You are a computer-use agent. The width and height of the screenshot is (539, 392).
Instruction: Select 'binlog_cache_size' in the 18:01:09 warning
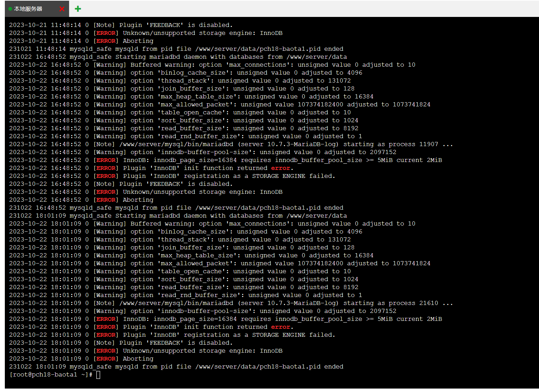(x=193, y=232)
